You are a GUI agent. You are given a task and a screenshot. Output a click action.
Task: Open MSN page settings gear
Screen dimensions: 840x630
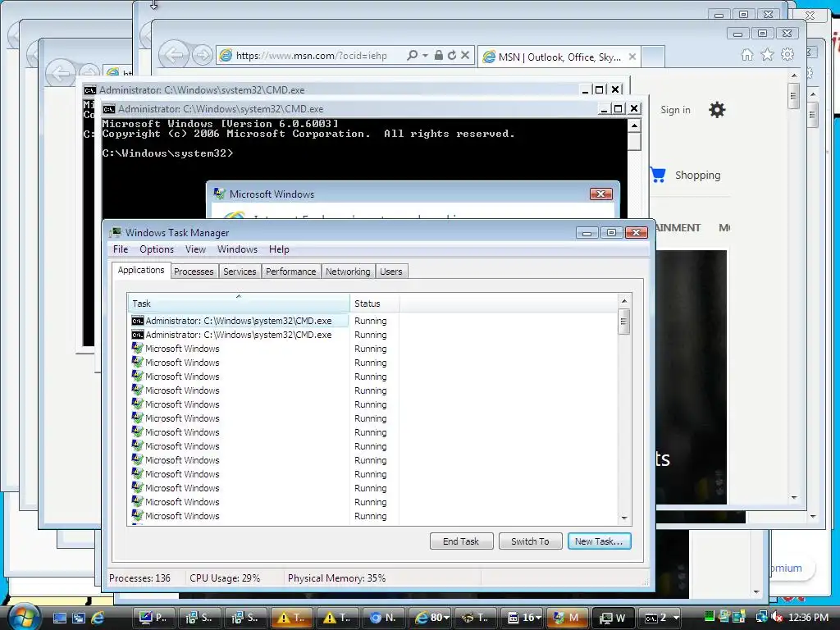[717, 110]
